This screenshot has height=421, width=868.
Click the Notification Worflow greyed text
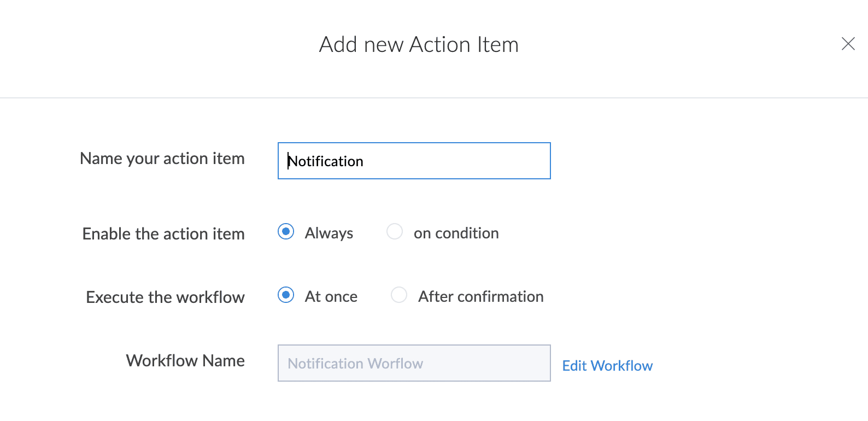[x=355, y=364]
